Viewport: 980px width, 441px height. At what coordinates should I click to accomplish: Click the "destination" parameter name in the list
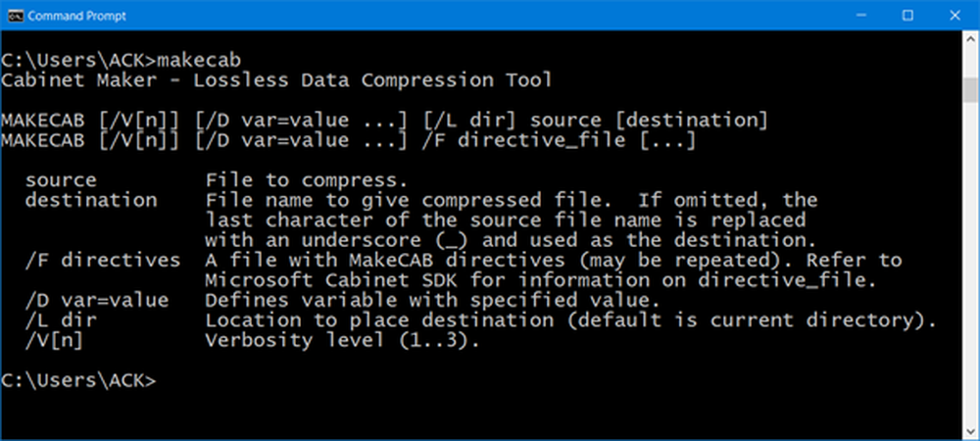(x=90, y=200)
